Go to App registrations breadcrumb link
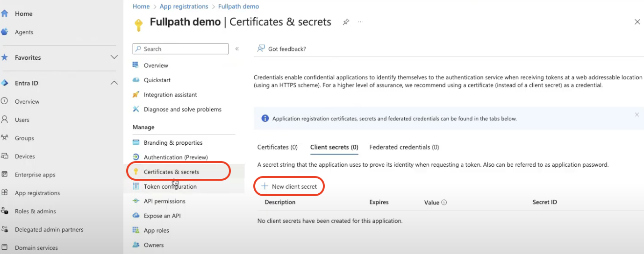The image size is (644, 254). click(184, 7)
